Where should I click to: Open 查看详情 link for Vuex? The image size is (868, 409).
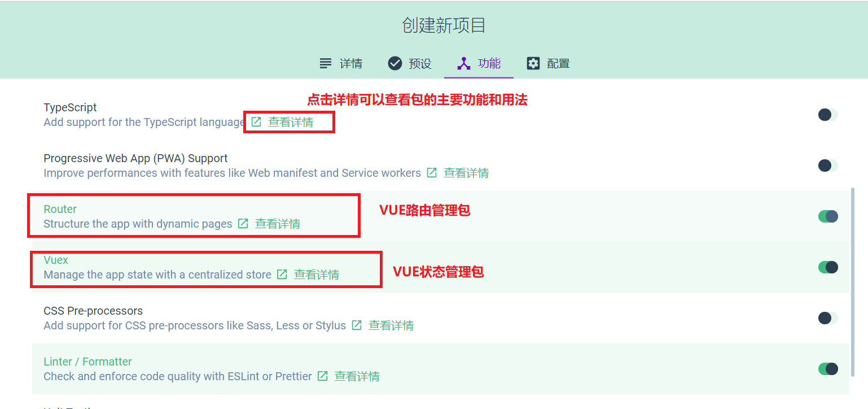tap(317, 275)
